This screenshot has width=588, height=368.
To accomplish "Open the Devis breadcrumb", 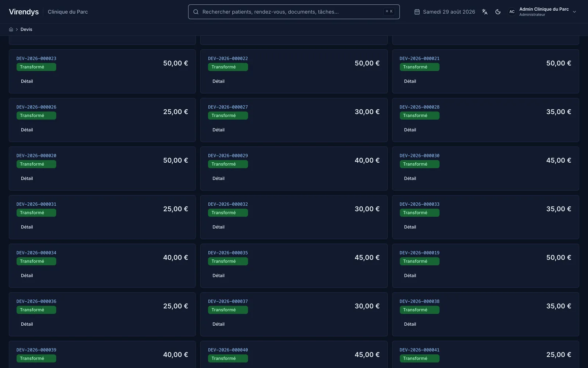I will (x=26, y=29).
